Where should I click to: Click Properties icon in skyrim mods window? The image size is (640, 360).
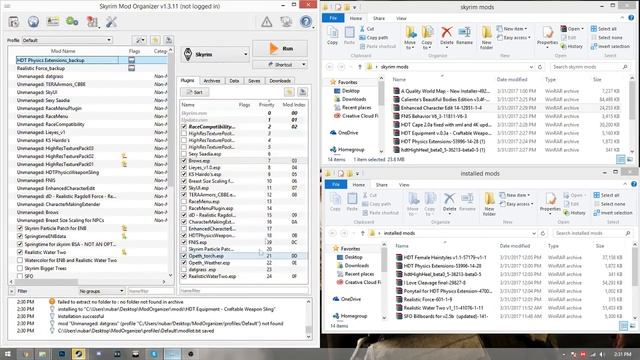(x=547, y=36)
